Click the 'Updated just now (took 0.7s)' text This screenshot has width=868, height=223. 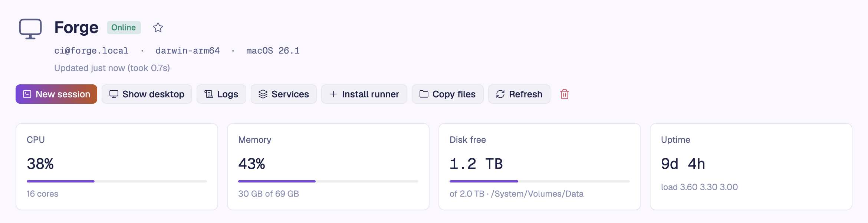tap(112, 68)
